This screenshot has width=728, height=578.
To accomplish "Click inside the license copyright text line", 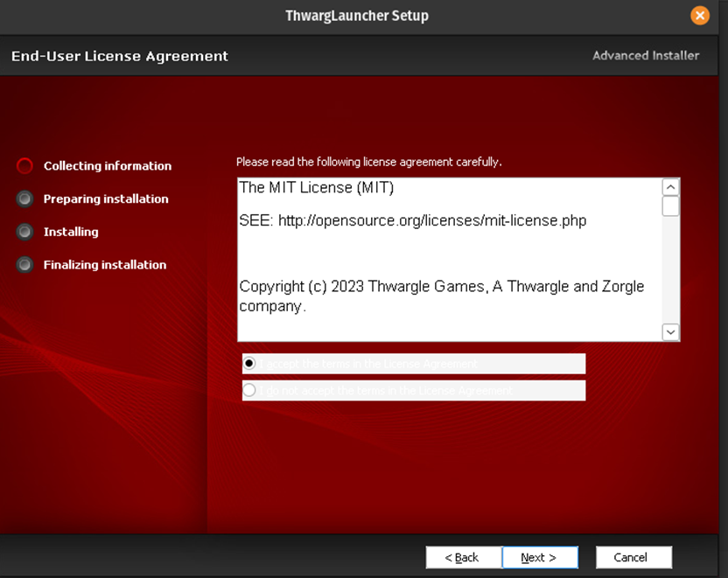I will pos(441,287).
